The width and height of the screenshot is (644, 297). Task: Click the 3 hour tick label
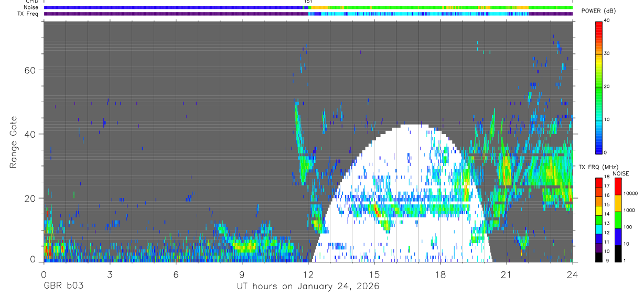pyautogui.click(x=110, y=274)
